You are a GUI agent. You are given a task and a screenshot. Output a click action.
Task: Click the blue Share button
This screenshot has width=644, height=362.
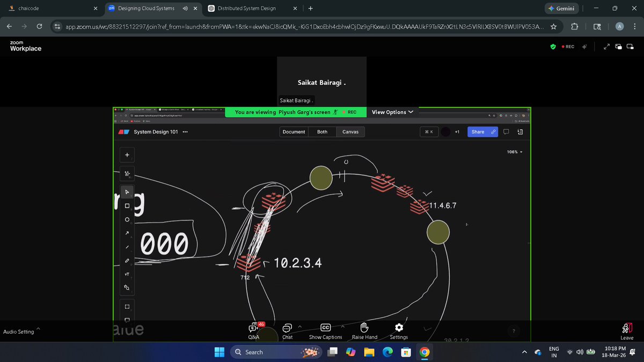(482, 132)
